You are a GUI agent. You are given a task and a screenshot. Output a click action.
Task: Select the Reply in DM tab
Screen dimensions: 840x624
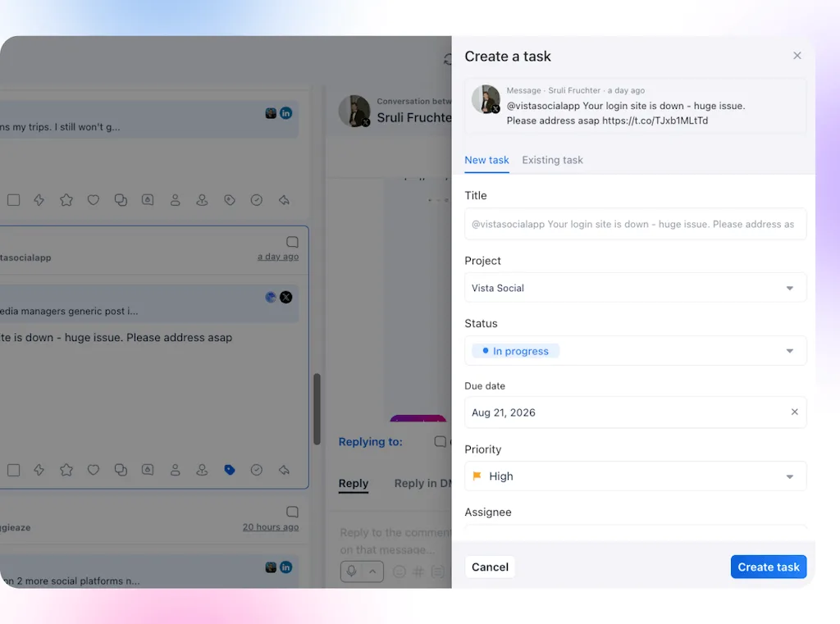pyautogui.click(x=422, y=483)
